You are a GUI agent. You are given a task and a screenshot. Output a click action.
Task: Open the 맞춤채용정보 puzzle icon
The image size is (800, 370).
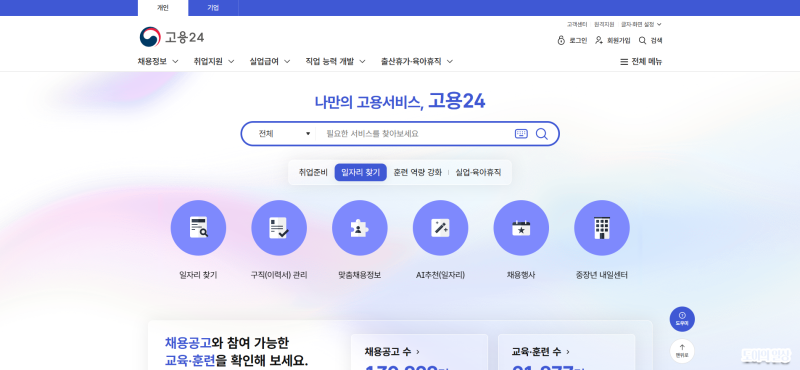pyautogui.click(x=360, y=228)
